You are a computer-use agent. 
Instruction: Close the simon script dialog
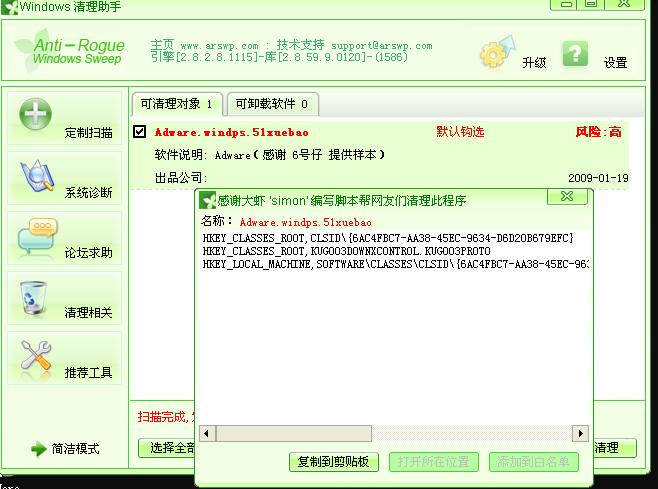point(567,196)
